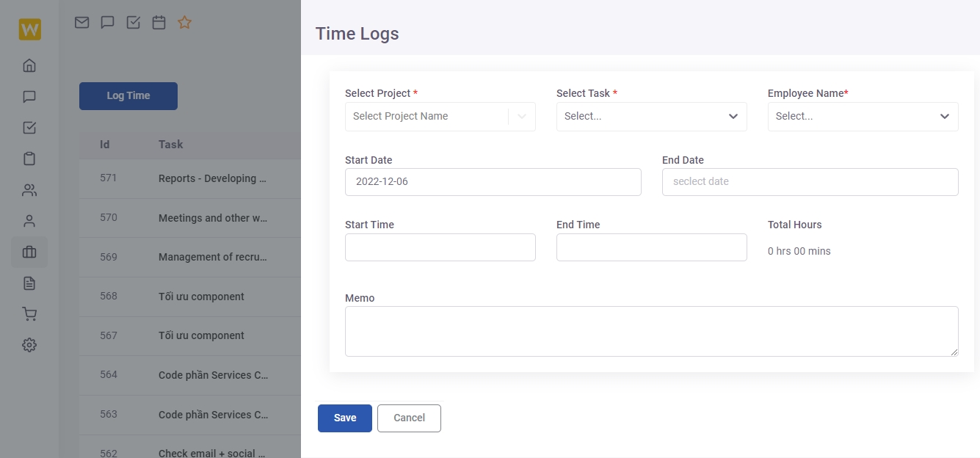Open the shopping cart icon in sidebar
Viewport: 980px width, 458px height.
pyautogui.click(x=29, y=314)
